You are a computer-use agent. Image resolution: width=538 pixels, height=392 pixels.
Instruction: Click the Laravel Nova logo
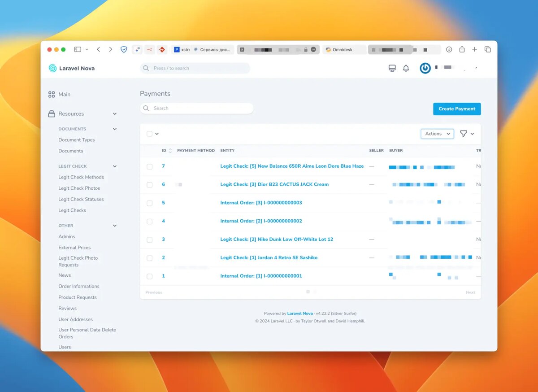pos(72,68)
